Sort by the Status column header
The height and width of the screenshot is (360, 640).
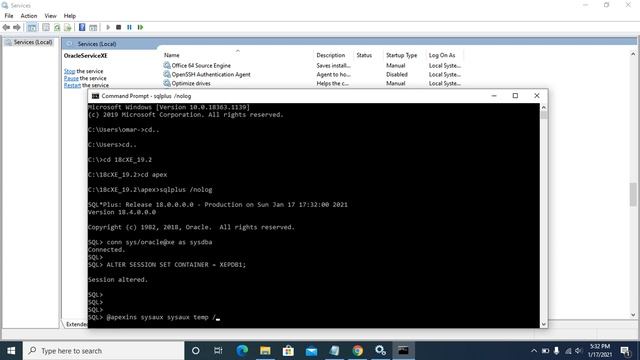(x=364, y=55)
